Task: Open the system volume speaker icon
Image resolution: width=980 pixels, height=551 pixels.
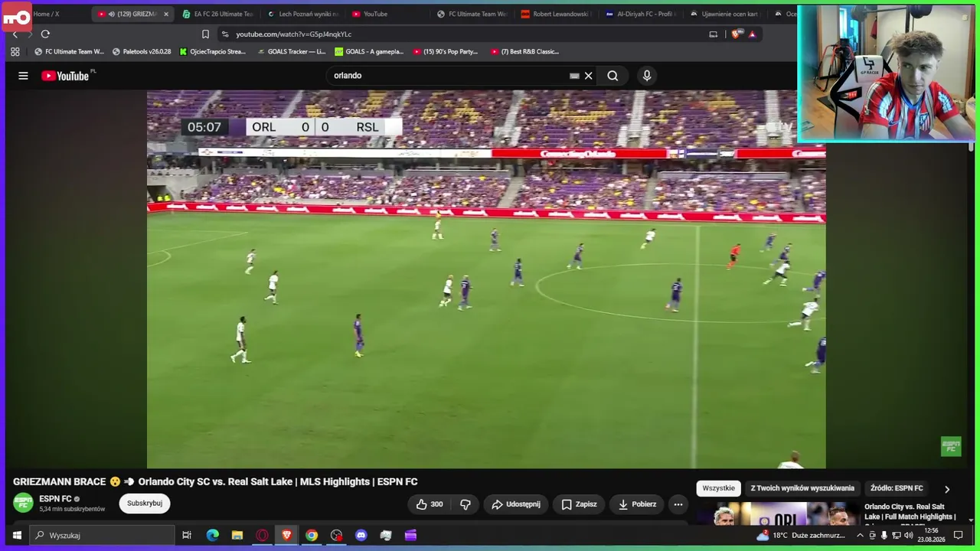Action: [x=909, y=535]
